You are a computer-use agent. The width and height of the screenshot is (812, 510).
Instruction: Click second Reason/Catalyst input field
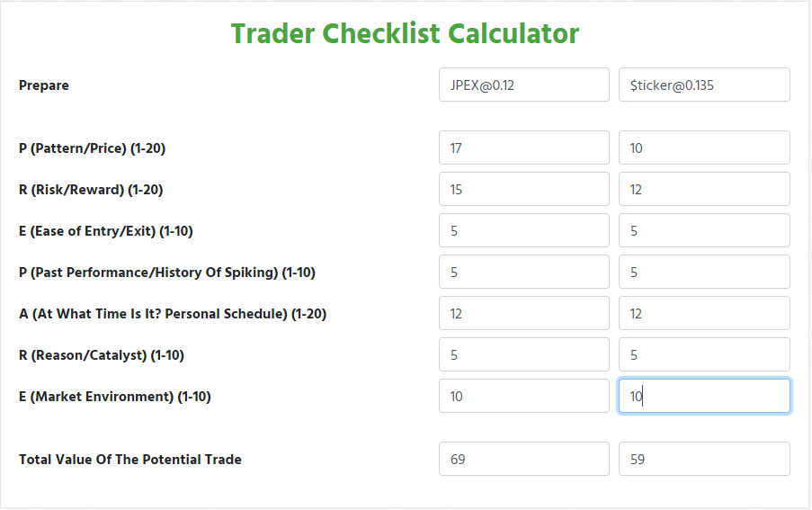point(704,354)
